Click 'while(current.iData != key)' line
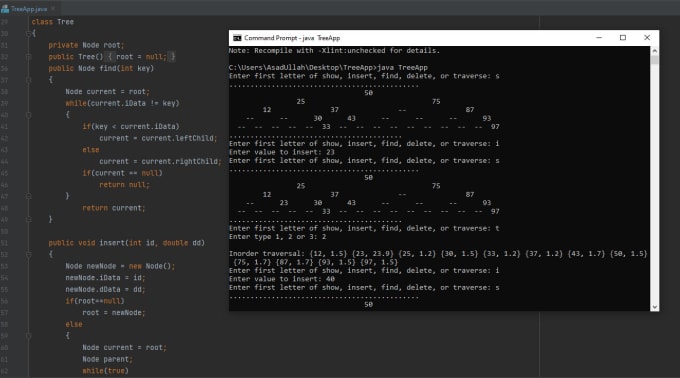680x378 pixels. (x=122, y=103)
